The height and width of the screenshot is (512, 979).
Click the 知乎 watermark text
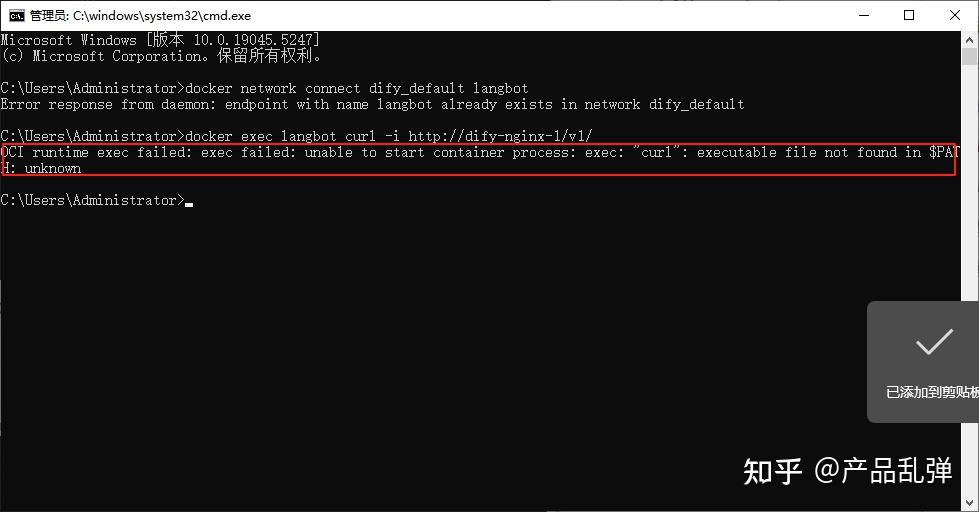point(772,471)
